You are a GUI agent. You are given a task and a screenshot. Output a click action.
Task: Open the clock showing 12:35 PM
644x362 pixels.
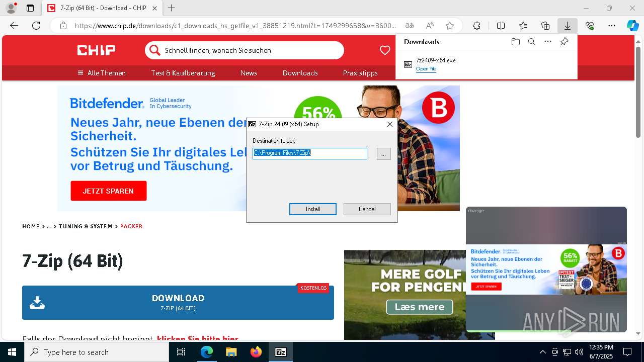[x=601, y=352]
